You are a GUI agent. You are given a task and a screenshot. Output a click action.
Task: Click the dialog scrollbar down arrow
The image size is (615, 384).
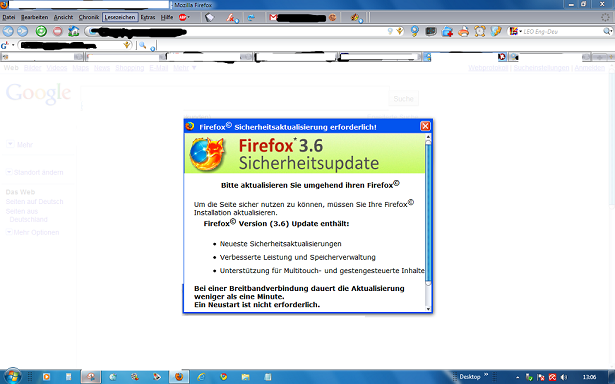coord(428,309)
